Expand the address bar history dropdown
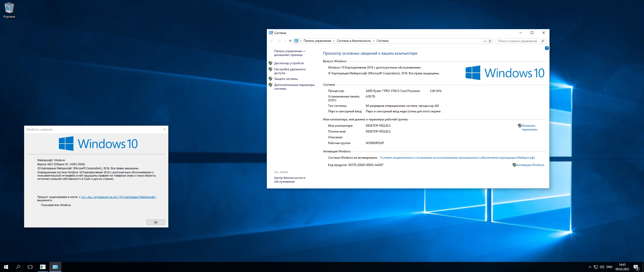Screen dimensions: 644x272 pyautogui.click(x=485, y=41)
